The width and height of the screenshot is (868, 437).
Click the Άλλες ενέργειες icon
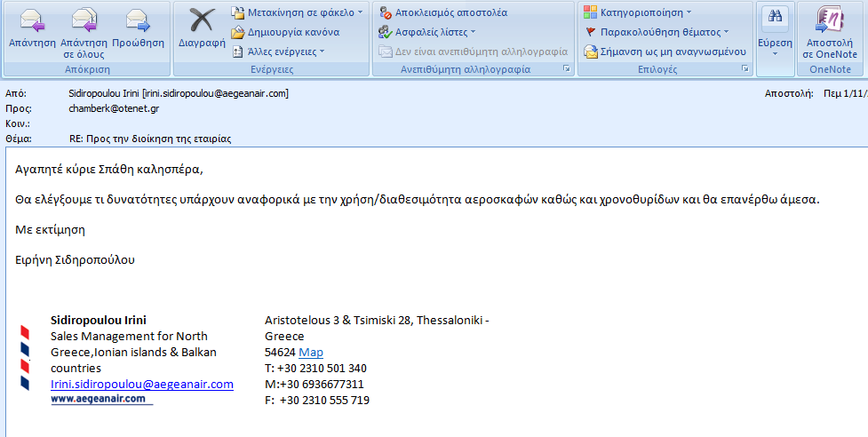(238, 52)
